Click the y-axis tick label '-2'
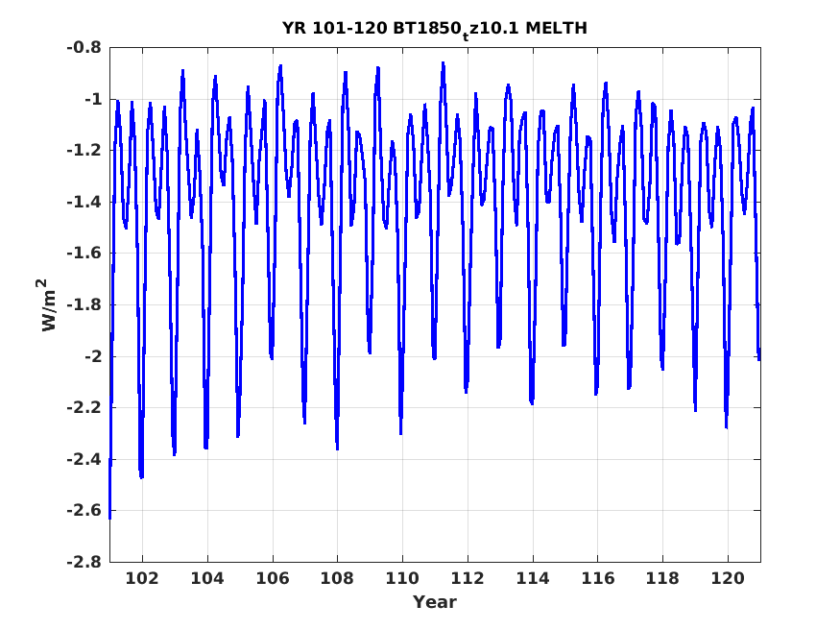Screen dimensions: 840x630 [x=93, y=356]
